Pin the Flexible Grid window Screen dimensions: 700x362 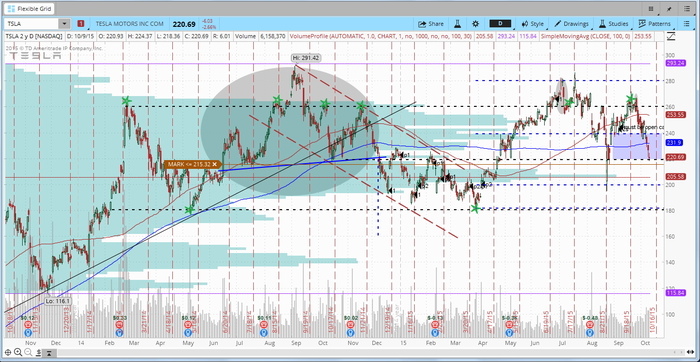click(x=669, y=8)
